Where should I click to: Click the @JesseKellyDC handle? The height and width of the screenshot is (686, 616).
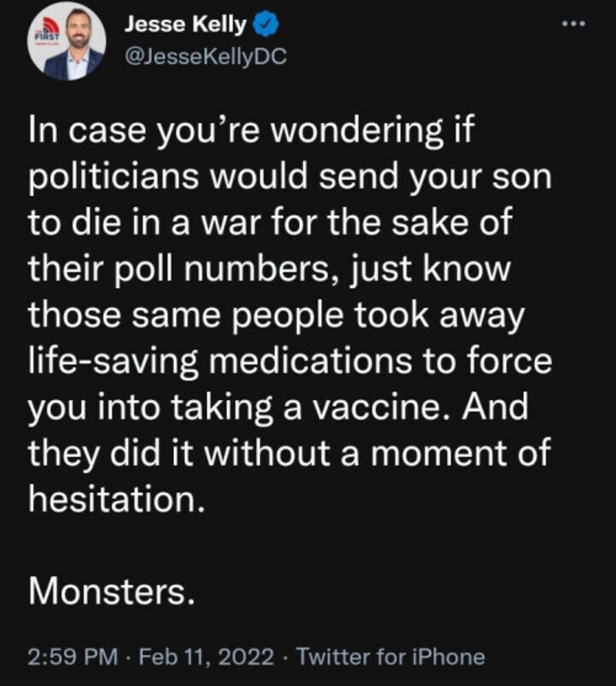(x=206, y=56)
